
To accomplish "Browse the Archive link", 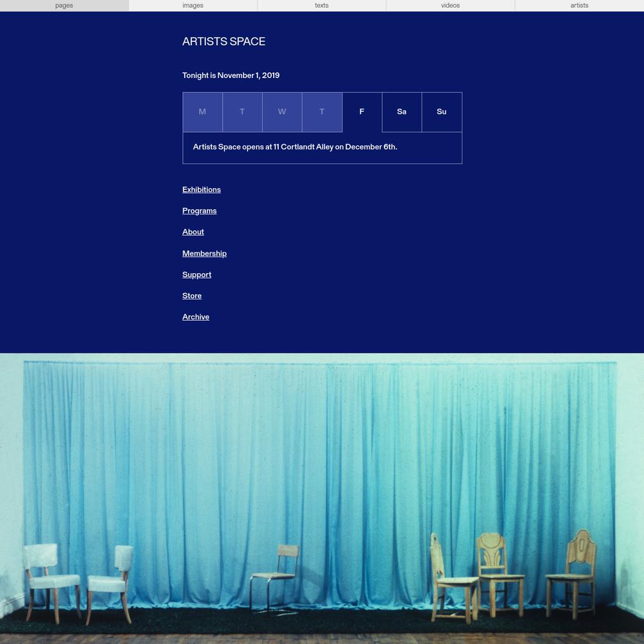I will click(x=196, y=317).
